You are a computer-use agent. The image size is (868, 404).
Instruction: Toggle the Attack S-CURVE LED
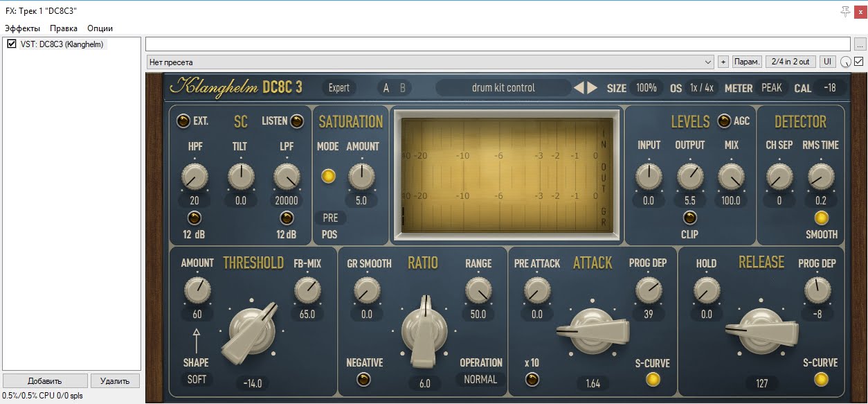click(652, 379)
